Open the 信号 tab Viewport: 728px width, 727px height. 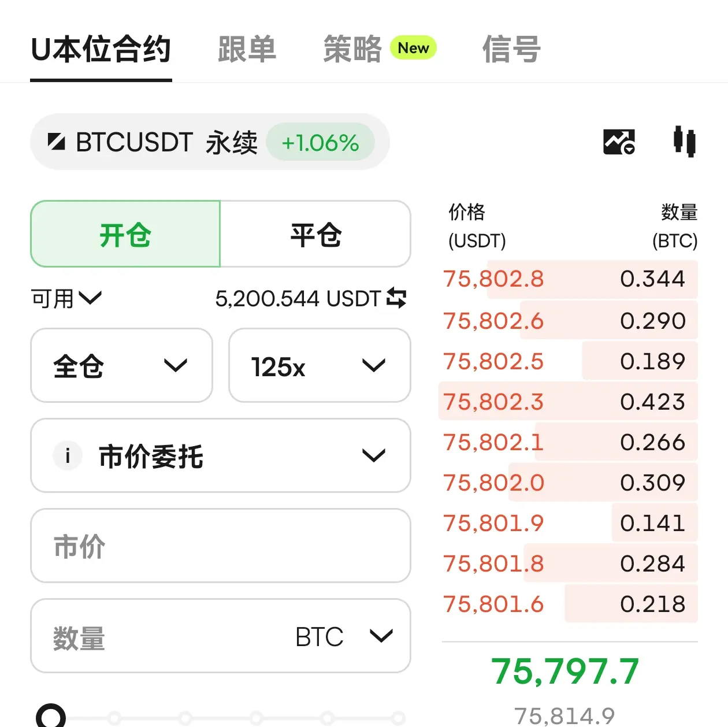pyautogui.click(x=512, y=50)
